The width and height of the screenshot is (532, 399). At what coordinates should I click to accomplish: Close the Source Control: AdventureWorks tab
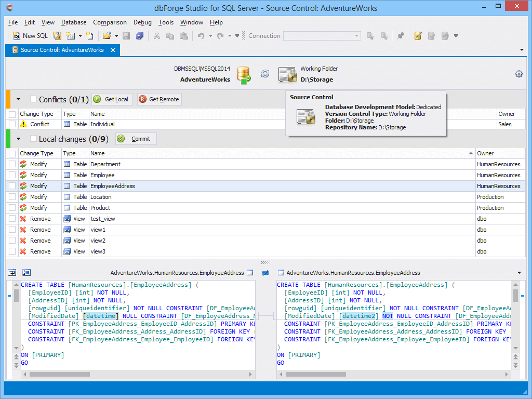pyautogui.click(x=113, y=50)
